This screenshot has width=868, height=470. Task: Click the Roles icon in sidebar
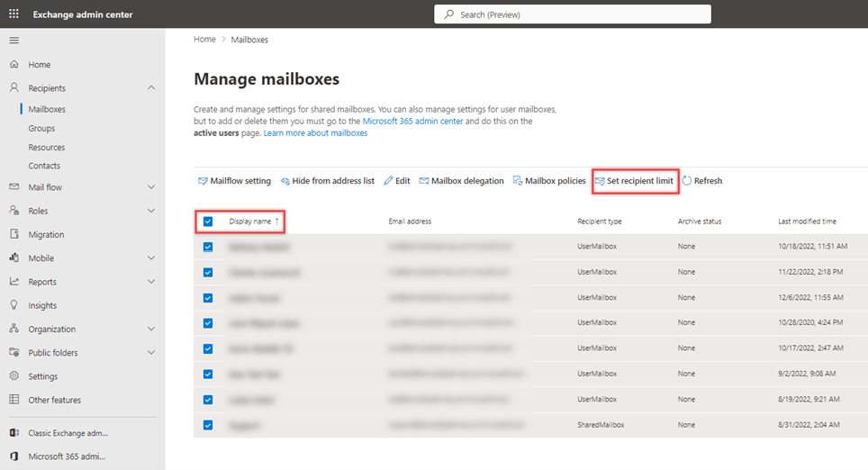[x=14, y=211]
